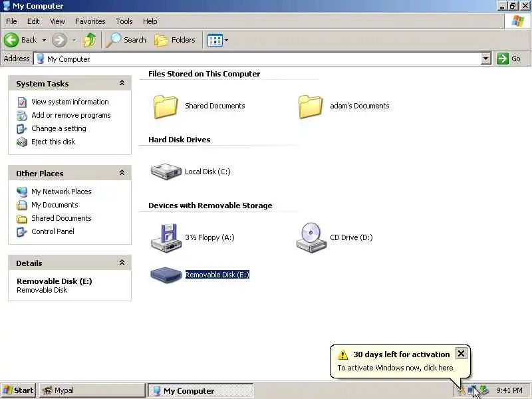The height and width of the screenshot is (399, 532).
Task: Click the activation balloon message text
Action: 395,368
